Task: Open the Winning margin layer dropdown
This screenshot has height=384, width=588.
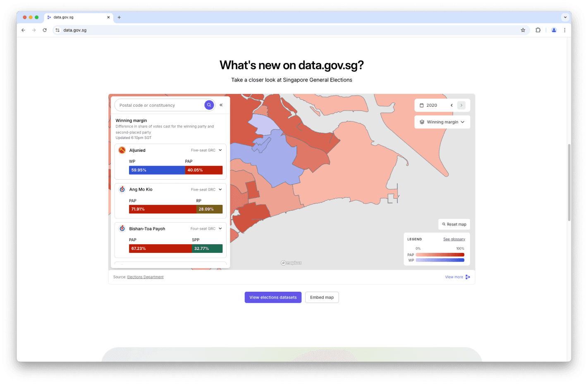Action: [x=442, y=122]
